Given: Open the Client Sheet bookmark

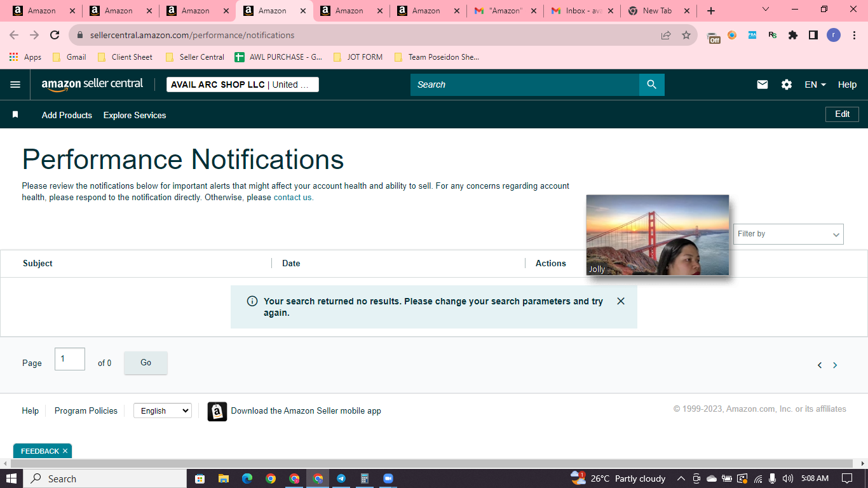Looking at the screenshot, I should coord(125,57).
